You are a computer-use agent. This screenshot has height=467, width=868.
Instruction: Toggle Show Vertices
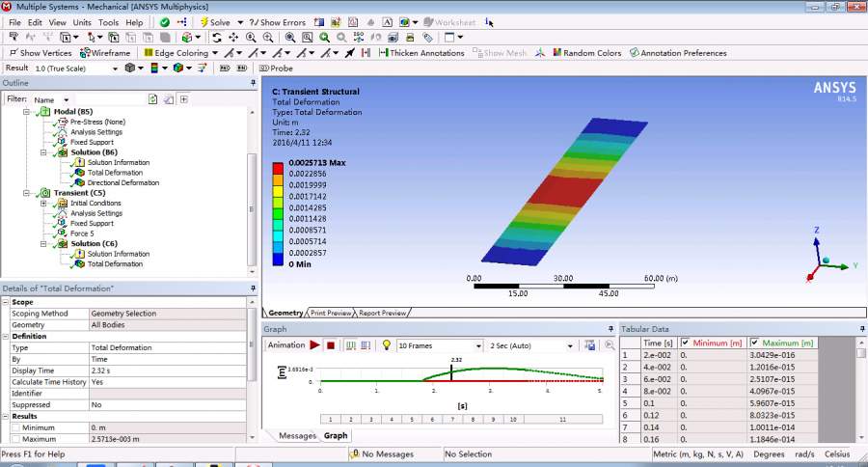(x=41, y=53)
